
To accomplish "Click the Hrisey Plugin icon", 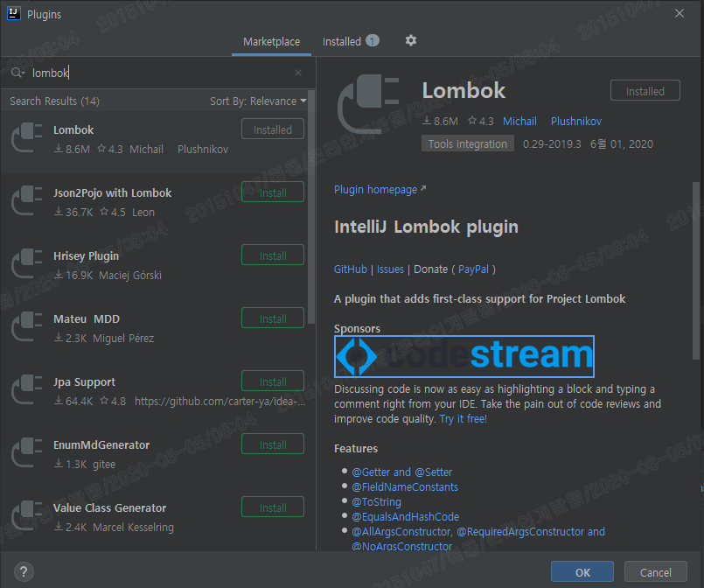I will [x=26, y=263].
